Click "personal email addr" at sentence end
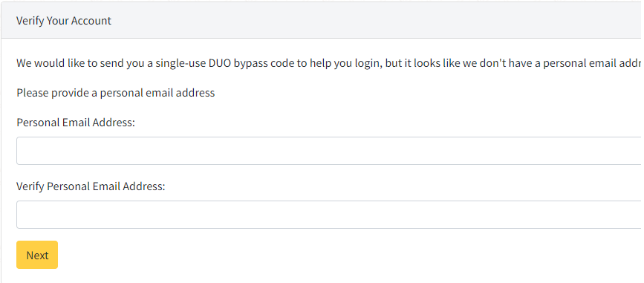644x283 pixels. pyautogui.click(x=593, y=64)
